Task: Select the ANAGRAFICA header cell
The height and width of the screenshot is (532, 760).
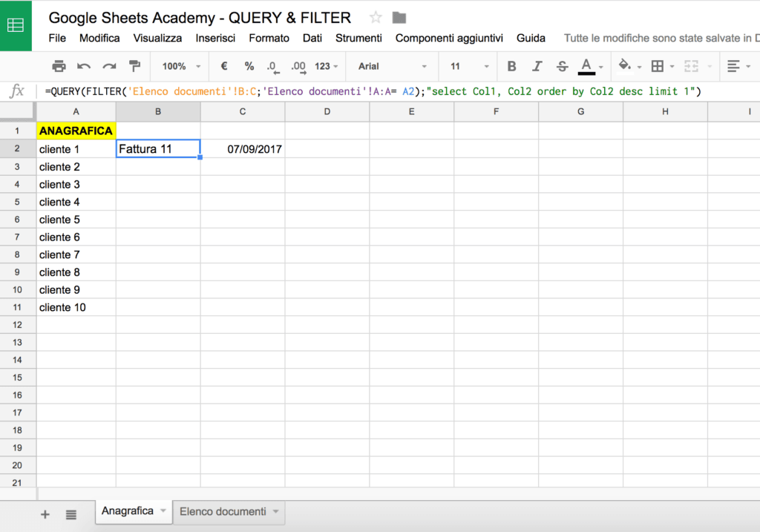Action: [x=76, y=131]
